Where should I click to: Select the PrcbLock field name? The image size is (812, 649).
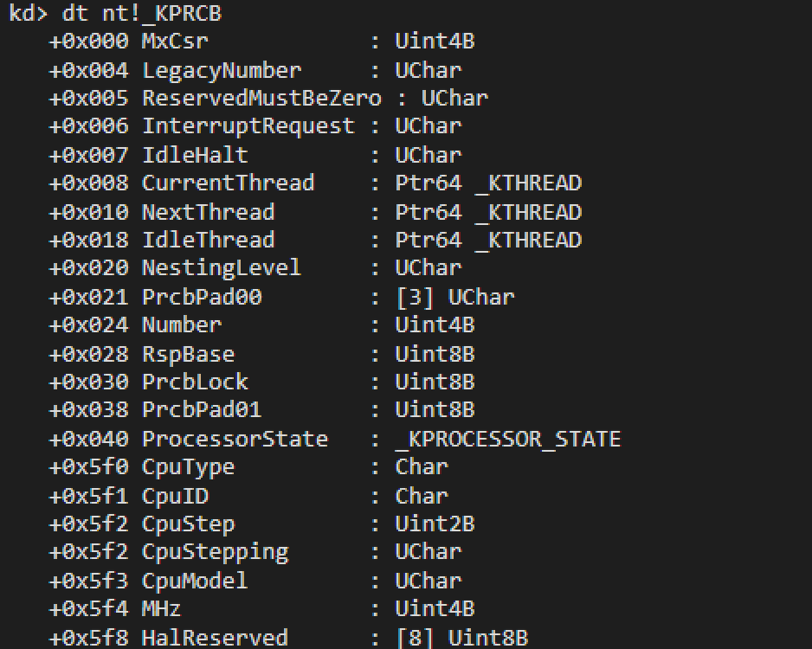(195, 382)
